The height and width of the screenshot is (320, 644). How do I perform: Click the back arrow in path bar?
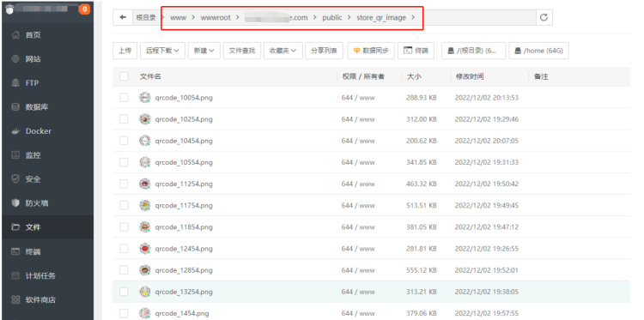[123, 18]
